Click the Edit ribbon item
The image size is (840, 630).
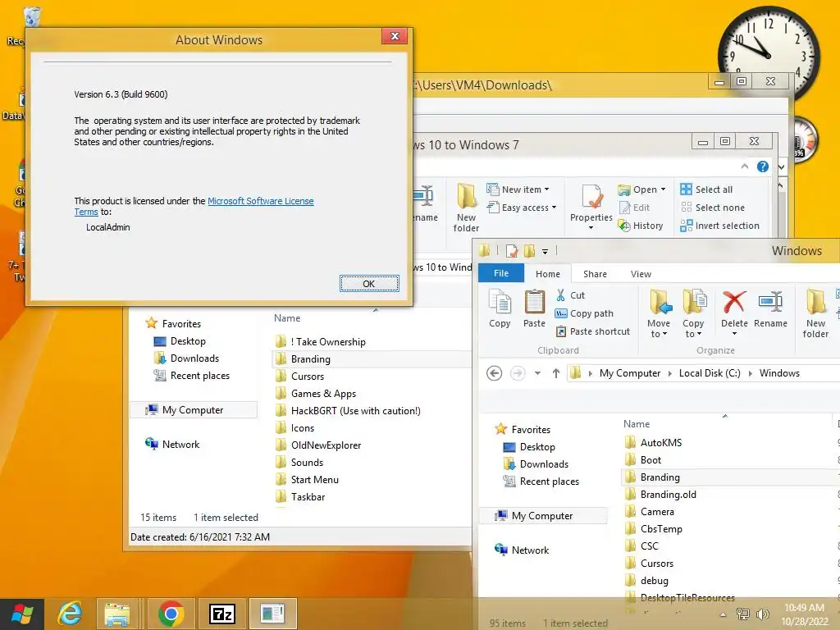[x=634, y=208]
